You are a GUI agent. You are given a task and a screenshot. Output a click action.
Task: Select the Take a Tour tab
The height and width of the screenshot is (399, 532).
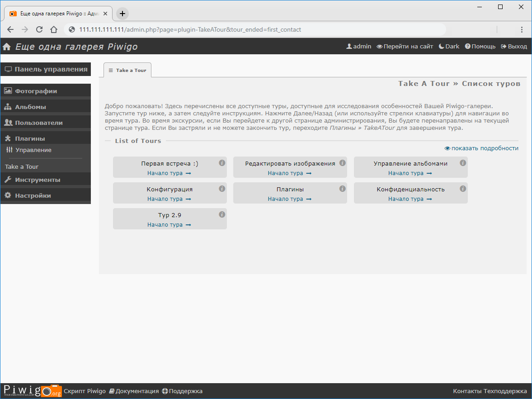[x=127, y=70]
